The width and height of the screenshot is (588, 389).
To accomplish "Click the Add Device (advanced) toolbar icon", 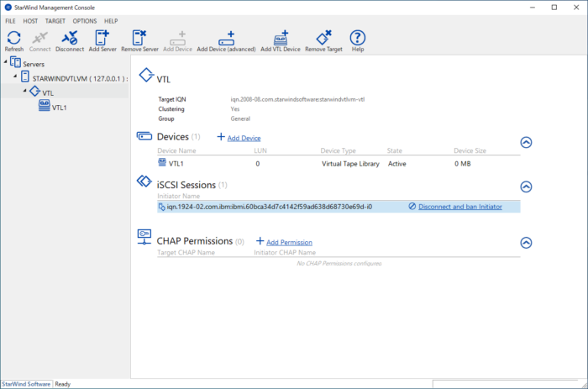I will click(226, 39).
